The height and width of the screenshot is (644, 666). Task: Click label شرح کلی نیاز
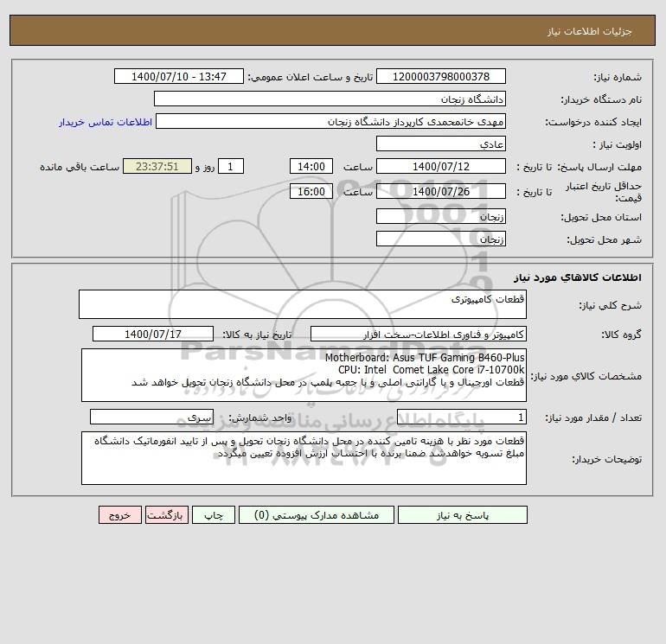coord(611,305)
